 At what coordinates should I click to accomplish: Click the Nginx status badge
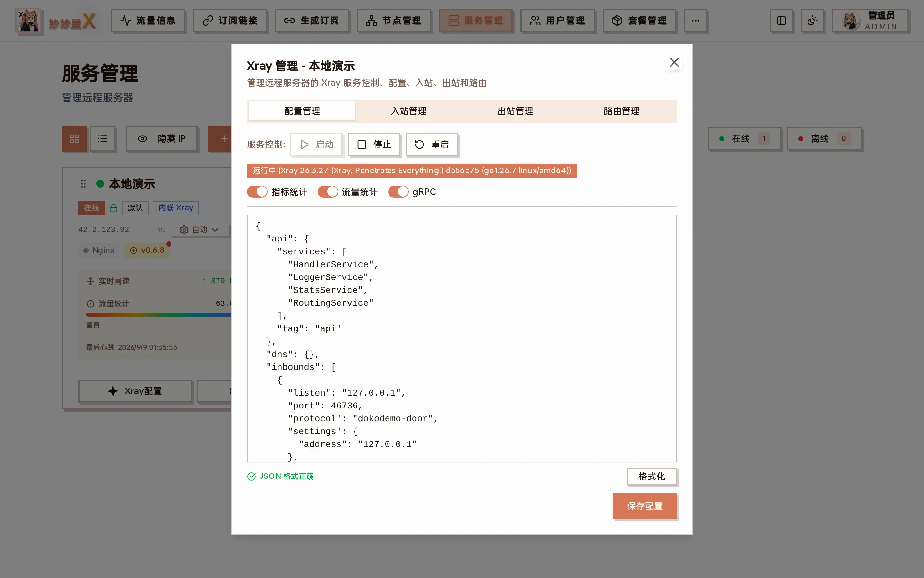point(99,250)
